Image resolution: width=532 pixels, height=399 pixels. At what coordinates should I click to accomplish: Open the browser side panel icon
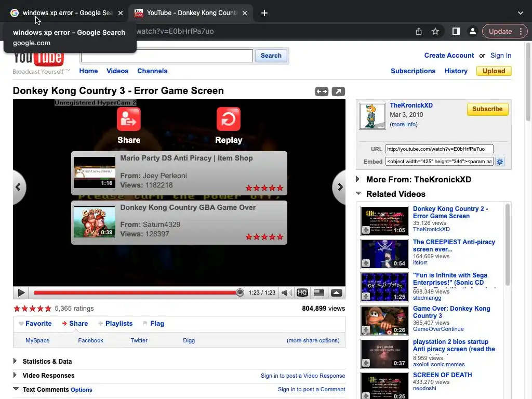(x=456, y=32)
